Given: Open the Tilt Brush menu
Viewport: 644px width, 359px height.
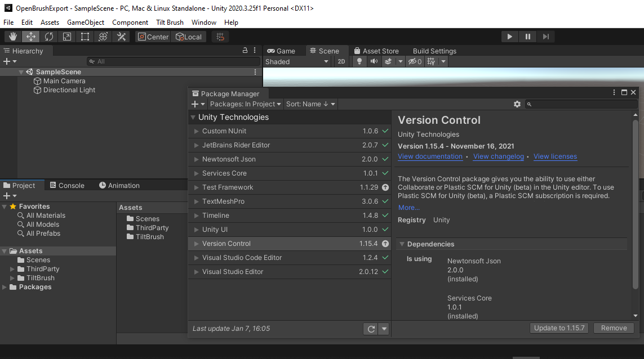Looking at the screenshot, I should coord(170,22).
